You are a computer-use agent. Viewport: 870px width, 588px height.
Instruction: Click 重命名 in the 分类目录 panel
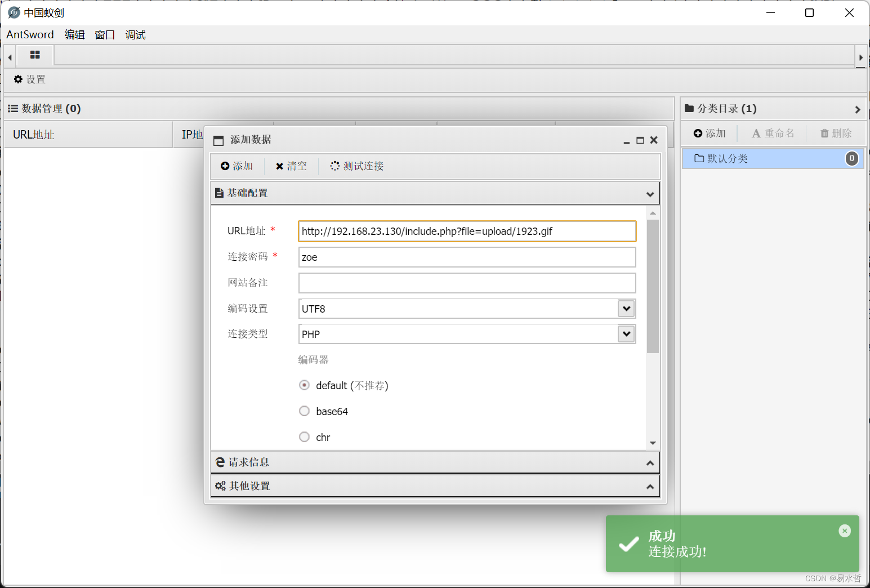(773, 133)
